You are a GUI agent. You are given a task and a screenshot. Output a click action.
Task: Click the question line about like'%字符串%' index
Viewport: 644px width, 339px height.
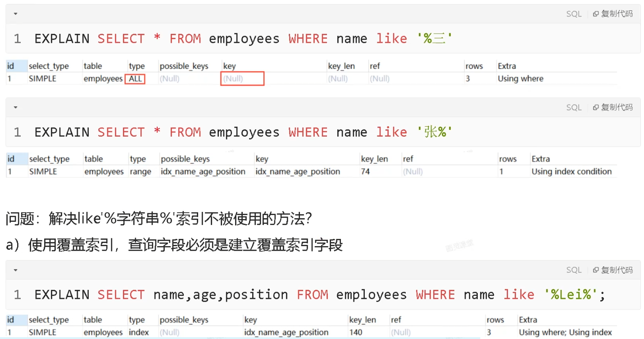coord(159,220)
